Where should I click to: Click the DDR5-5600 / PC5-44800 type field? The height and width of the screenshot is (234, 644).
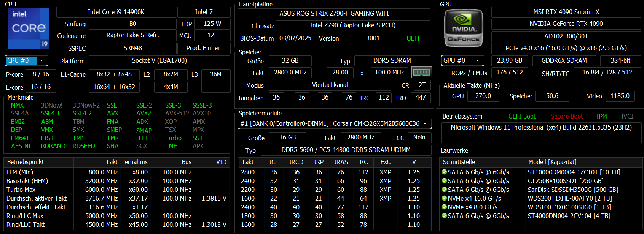click(346, 150)
